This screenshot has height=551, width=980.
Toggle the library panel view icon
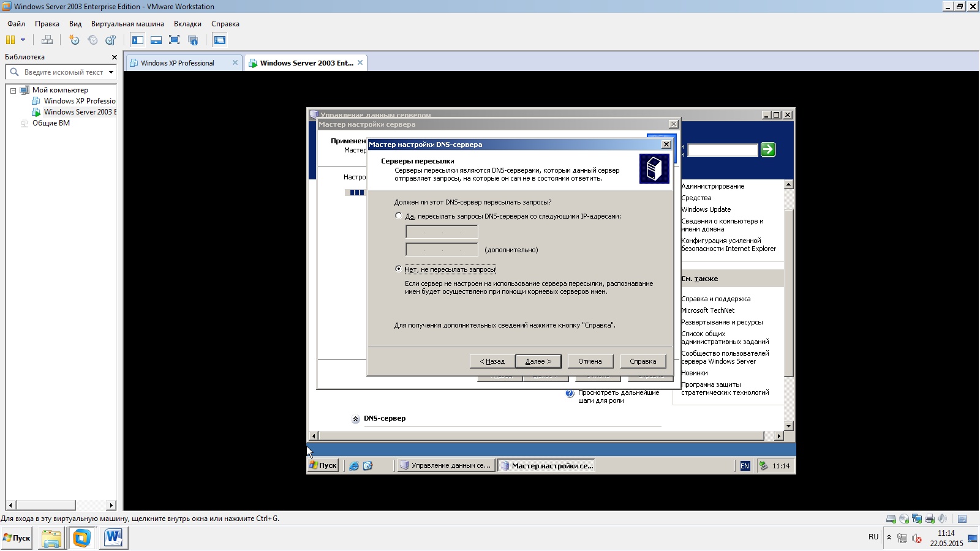point(138,40)
